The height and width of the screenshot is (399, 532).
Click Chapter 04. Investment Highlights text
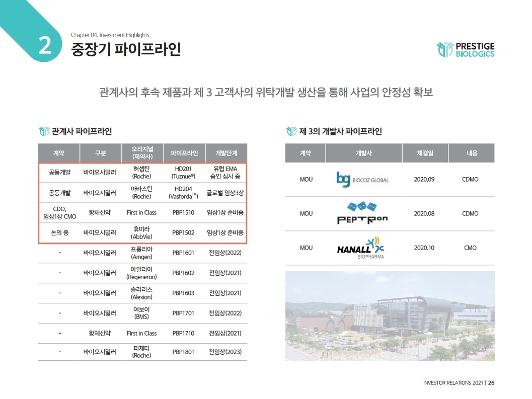coord(110,35)
